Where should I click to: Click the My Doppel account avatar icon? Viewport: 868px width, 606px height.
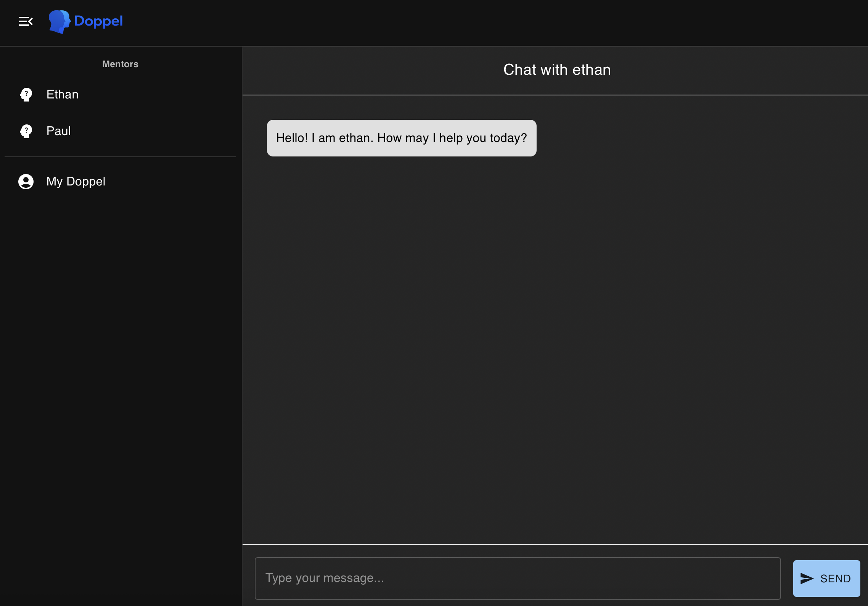26,181
